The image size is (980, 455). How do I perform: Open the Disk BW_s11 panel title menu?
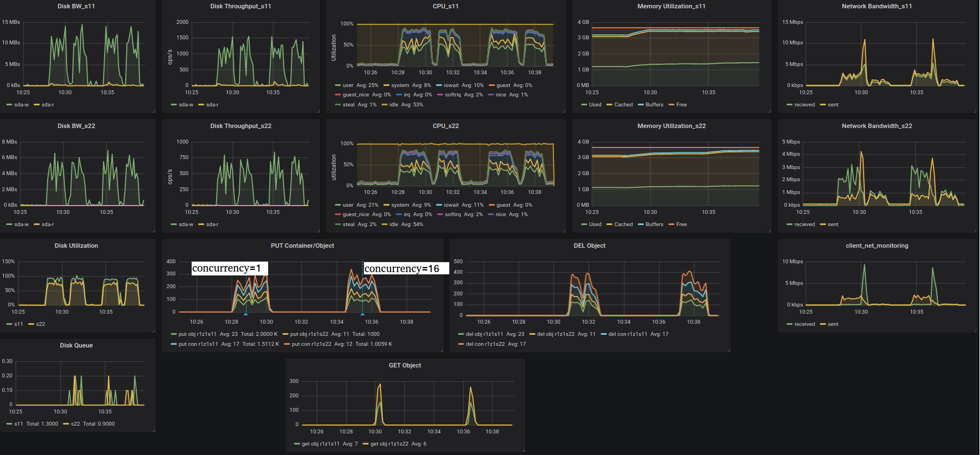(x=76, y=6)
